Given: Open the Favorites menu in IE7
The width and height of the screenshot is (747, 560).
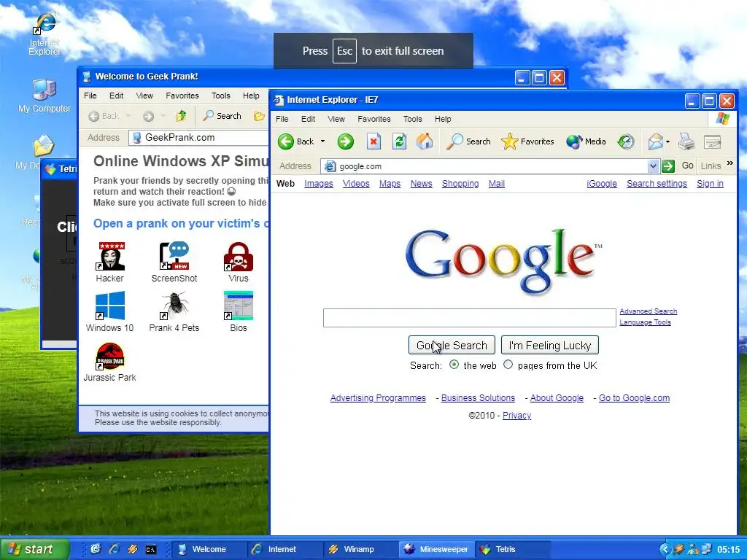Looking at the screenshot, I should (x=374, y=119).
